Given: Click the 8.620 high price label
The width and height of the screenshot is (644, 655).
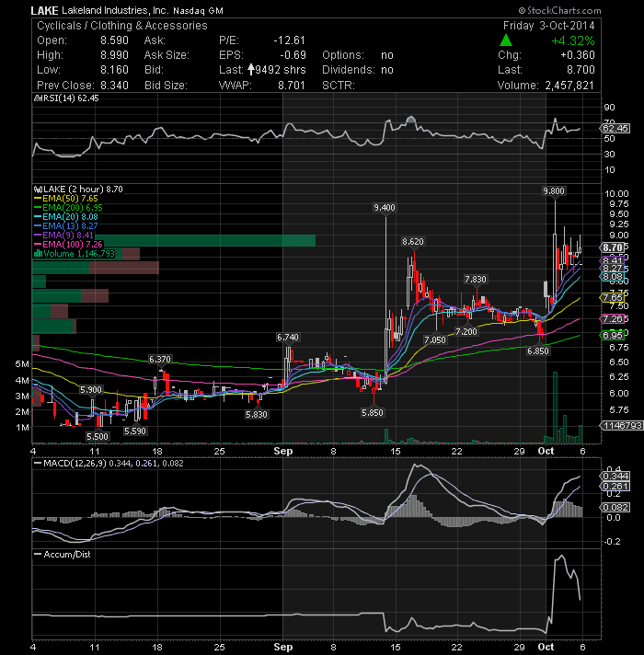Looking at the screenshot, I should 413,241.
